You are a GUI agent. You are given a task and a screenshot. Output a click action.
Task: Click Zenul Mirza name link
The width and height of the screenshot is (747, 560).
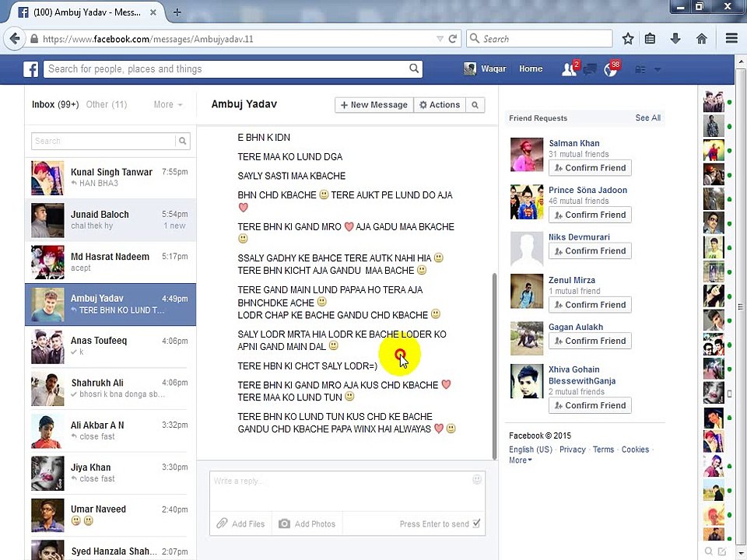tap(572, 280)
